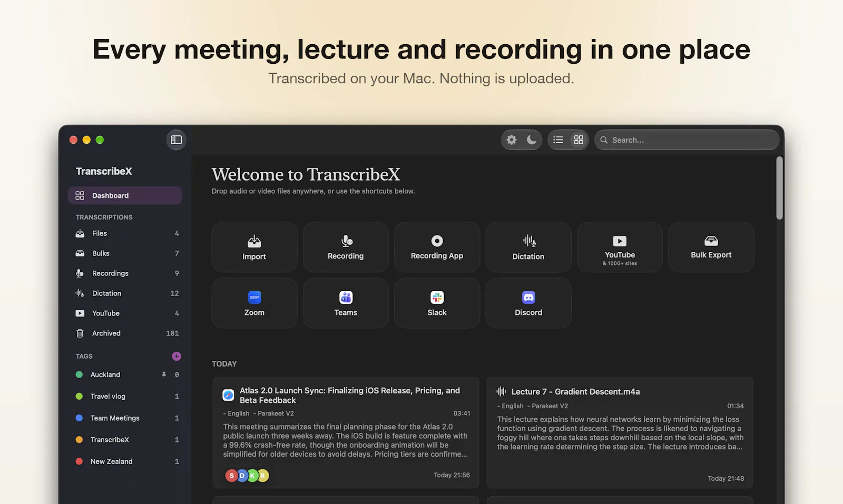The width and height of the screenshot is (843, 504).
Task: Select the Team Meetings tag
Action: coord(125,418)
